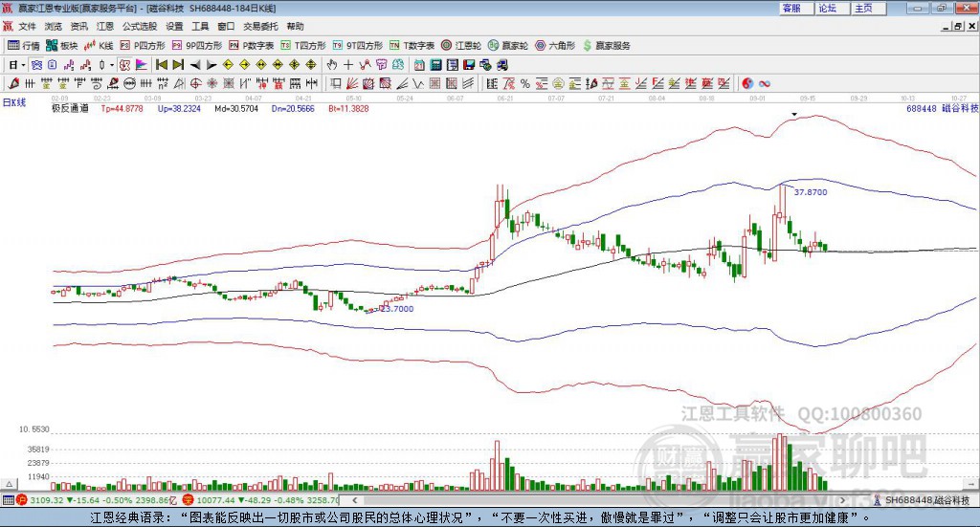Switch to K线 candlestick chart
980x527 pixels.
click(99, 46)
